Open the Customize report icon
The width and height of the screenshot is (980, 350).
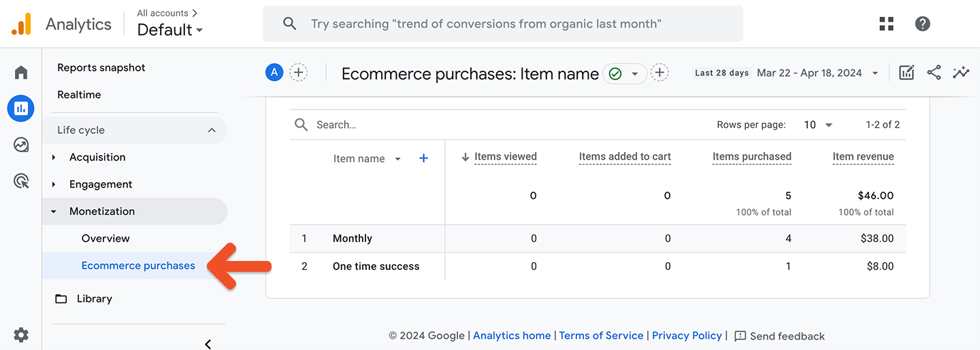[906, 73]
